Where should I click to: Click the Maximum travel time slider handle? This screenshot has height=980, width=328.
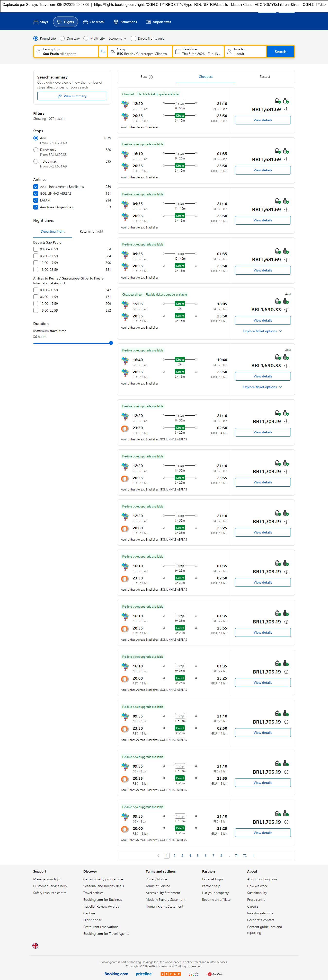tap(111, 343)
